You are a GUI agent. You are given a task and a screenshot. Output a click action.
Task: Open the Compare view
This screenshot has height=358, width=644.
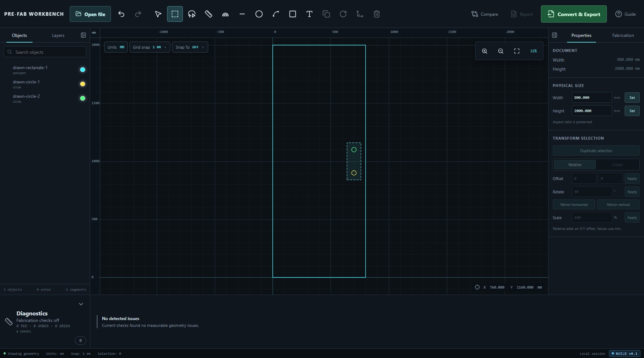coord(485,14)
